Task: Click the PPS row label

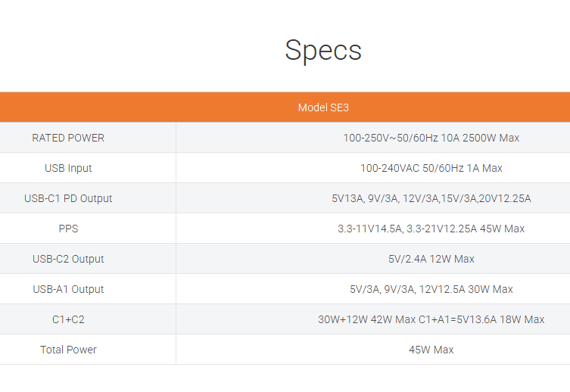Action: 68,229
